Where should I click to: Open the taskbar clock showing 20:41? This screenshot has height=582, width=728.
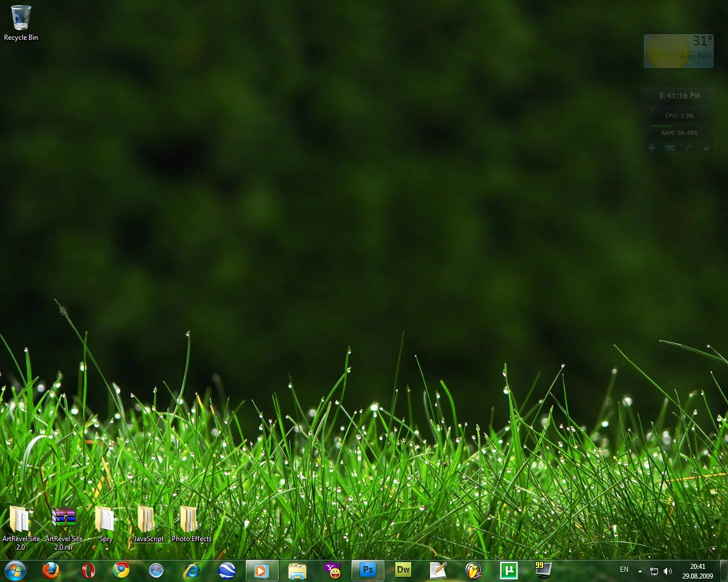point(697,571)
